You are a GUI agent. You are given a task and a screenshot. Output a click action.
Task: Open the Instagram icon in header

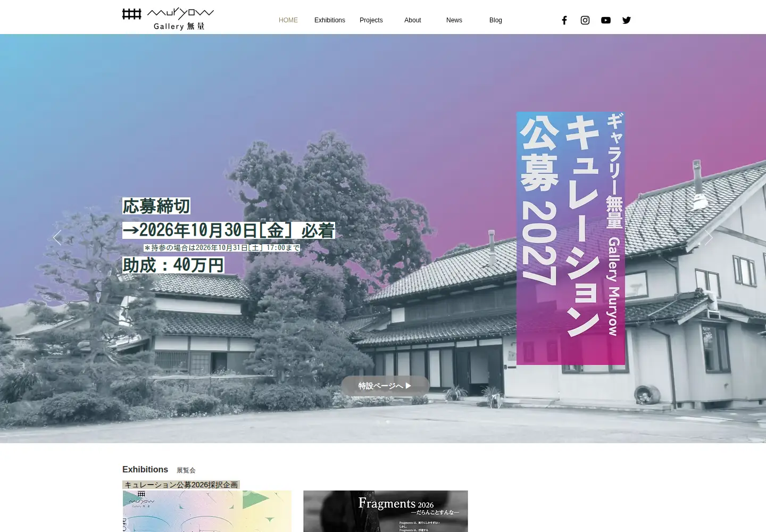point(585,20)
